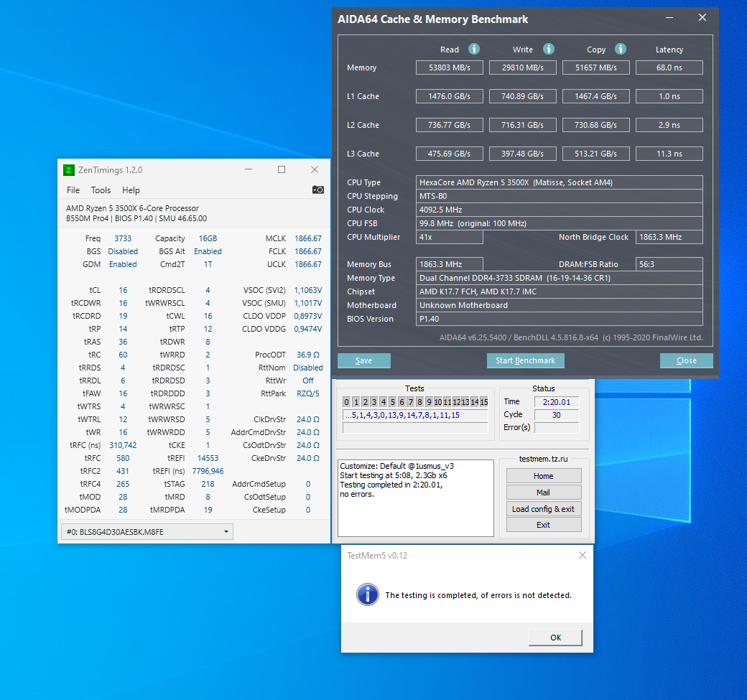Image resolution: width=747 pixels, height=700 pixels.
Task: Click the FCLK value 1866.67
Action: point(307,251)
